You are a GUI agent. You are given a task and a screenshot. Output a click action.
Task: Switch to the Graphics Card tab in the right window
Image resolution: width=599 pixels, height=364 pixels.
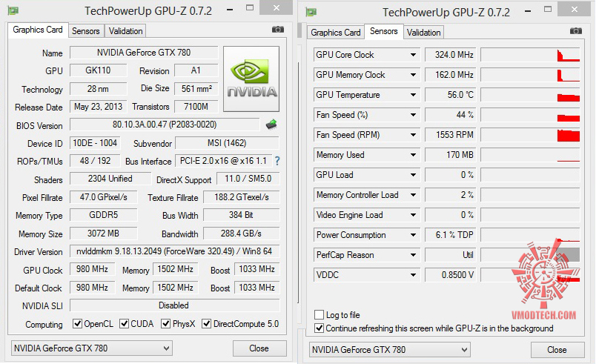click(x=336, y=33)
